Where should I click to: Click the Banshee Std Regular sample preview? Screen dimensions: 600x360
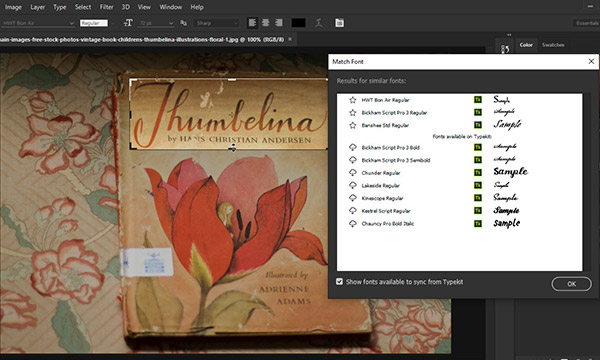[507, 125]
